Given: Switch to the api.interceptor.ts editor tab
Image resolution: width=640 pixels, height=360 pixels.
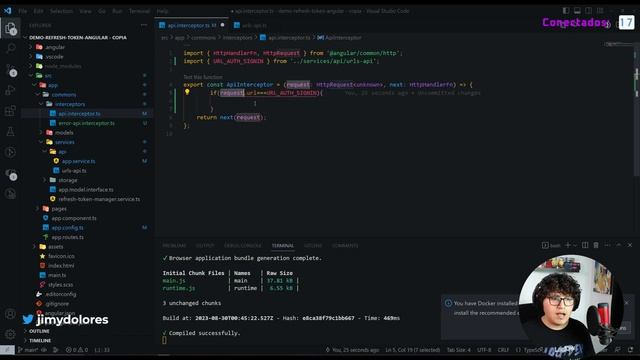Looking at the screenshot, I should 191,25.
